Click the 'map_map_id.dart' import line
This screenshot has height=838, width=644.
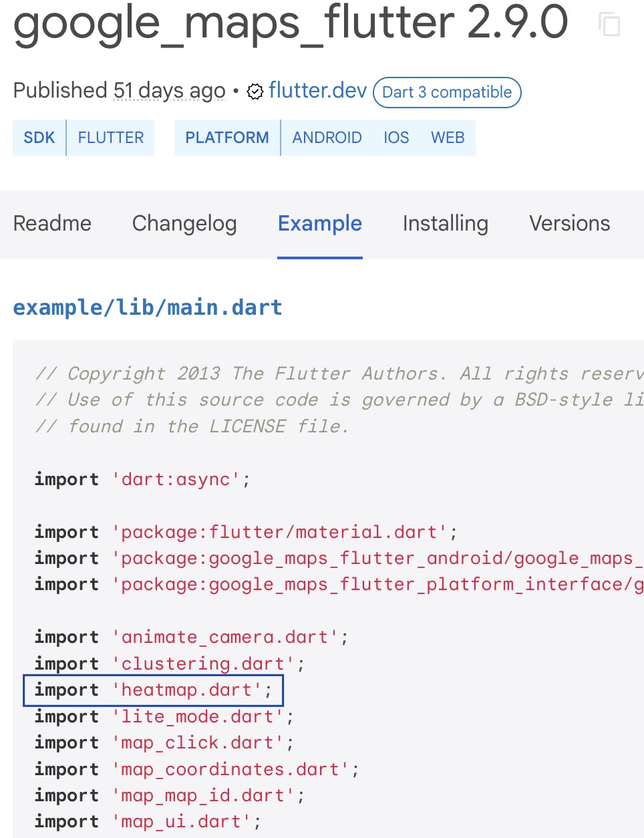[170, 795]
